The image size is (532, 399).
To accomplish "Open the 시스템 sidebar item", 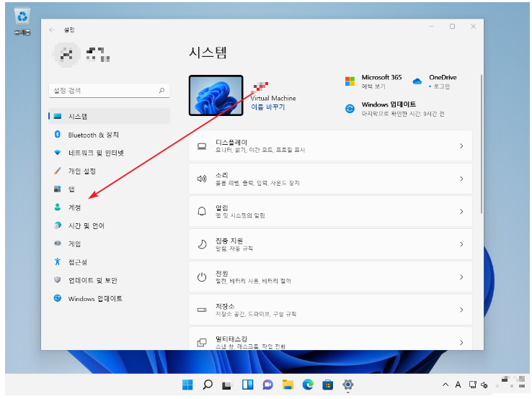I will point(109,116).
